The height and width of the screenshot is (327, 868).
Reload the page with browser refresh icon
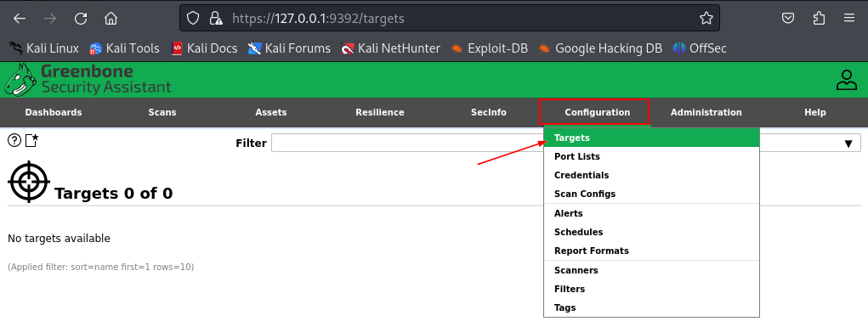[x=81, y=18]
